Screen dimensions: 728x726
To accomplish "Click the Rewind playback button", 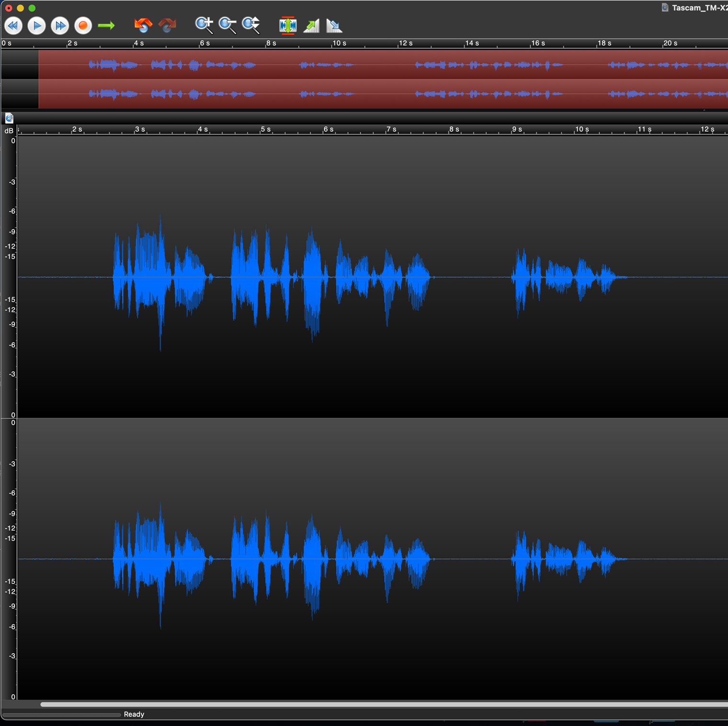I will 13,25.
